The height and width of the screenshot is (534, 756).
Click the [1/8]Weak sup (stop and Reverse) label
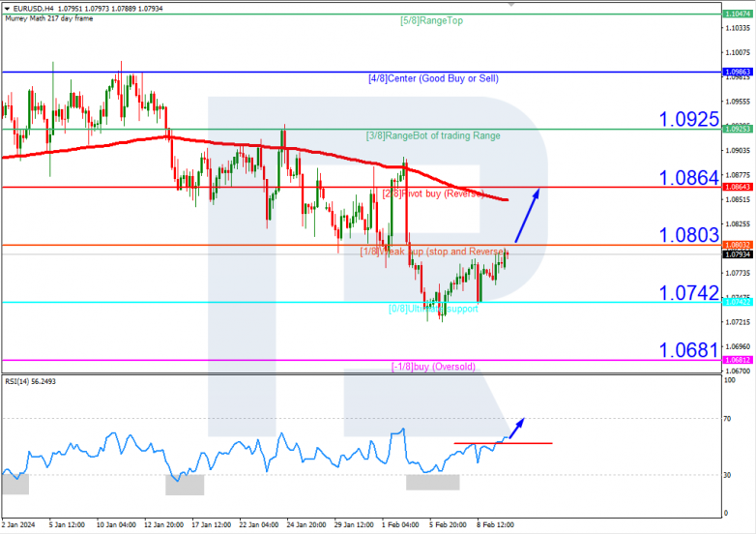[434, 252]
